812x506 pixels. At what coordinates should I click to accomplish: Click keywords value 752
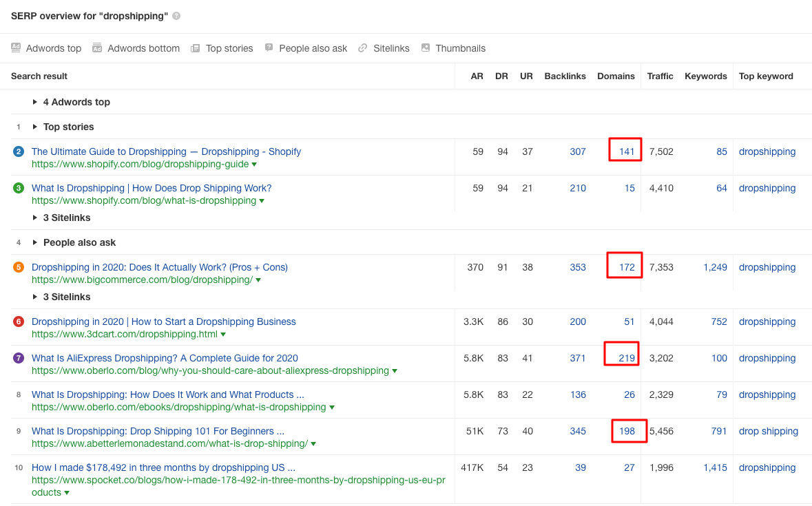pyautogui.click(x=719, y=321)
